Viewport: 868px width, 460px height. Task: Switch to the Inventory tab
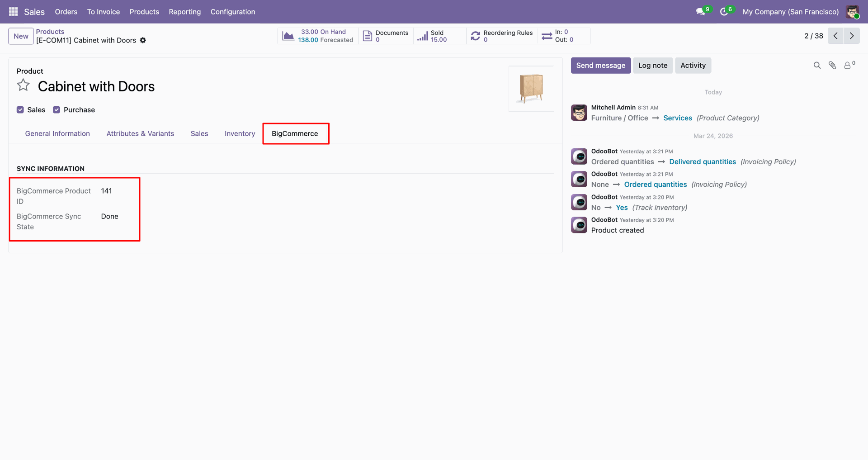pos(240,133)
